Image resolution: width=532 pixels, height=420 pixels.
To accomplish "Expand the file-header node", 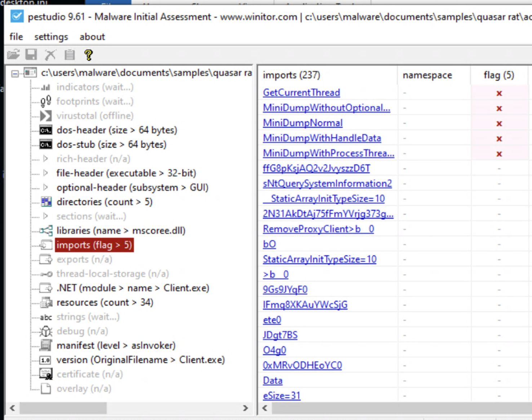I will tap(45, 173).
